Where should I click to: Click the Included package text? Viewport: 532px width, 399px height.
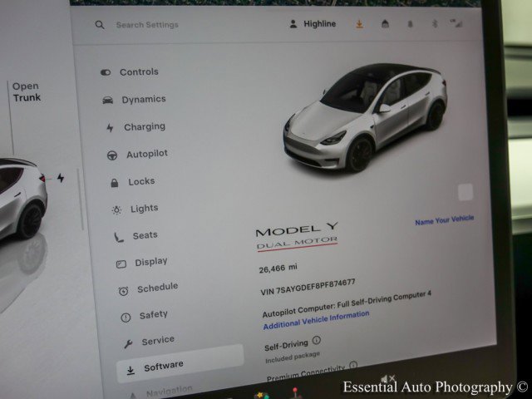pos(293,357)
